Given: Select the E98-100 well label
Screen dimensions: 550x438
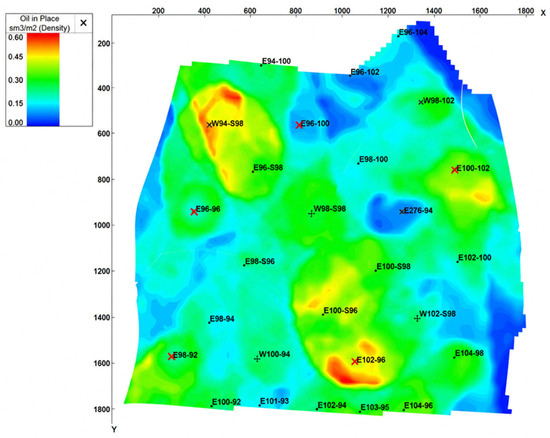Looking at the screenshot, I should (x=374, y=159).
